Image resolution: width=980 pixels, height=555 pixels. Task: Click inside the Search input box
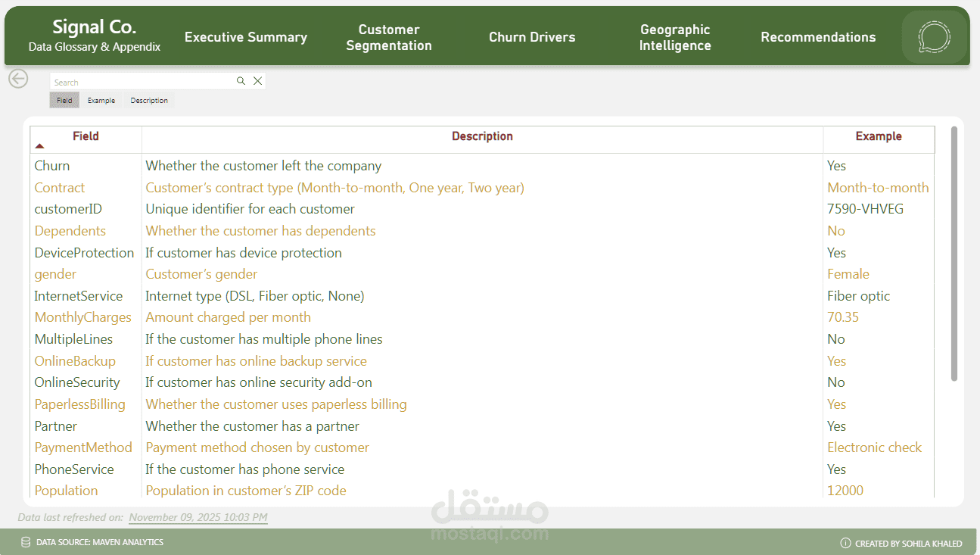point(142,82)
